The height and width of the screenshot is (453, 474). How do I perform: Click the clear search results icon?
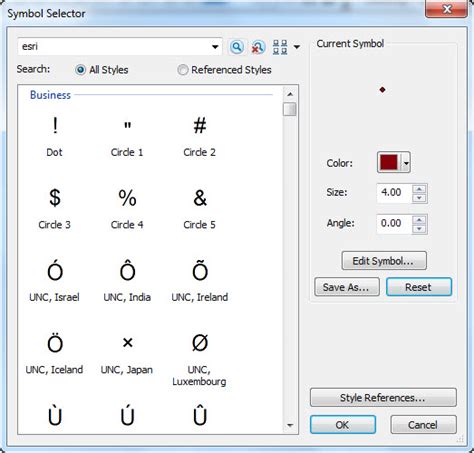(x=258, y=47)
